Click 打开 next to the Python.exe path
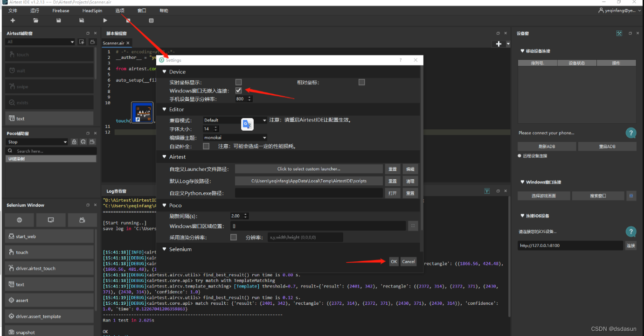This screenshot has width=644, height=336. 393,193
